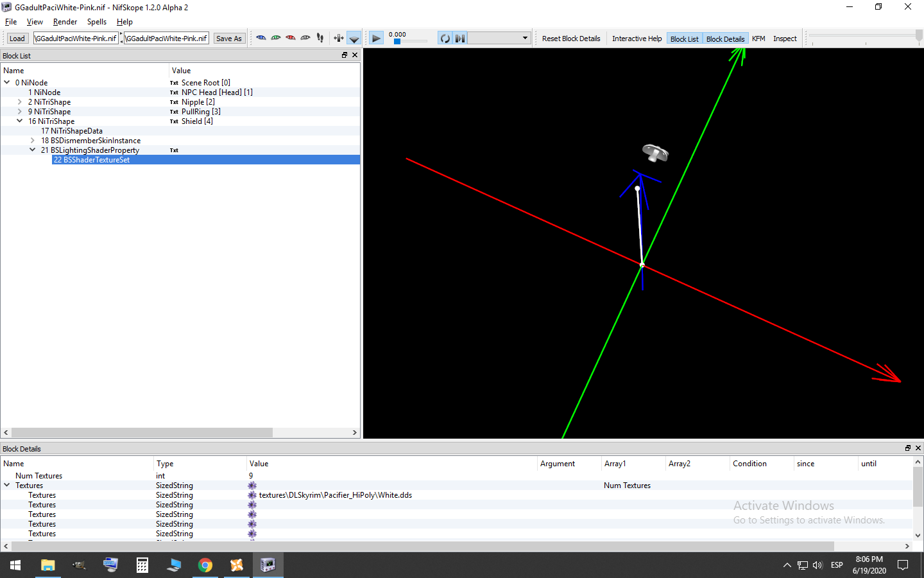Screen dimensions: 924x578
Task: Close the Block List panel
Action: [355, 55]
